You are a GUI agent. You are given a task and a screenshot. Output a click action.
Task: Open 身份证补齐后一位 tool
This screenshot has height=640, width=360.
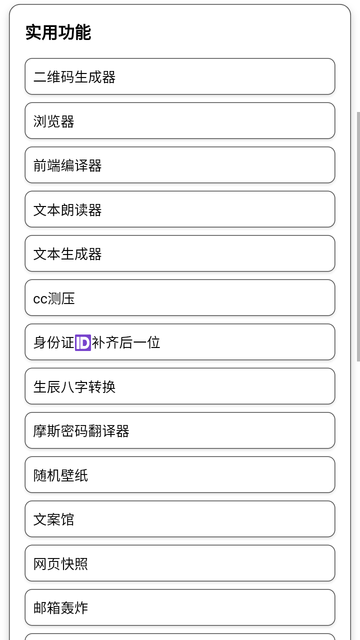180,342
